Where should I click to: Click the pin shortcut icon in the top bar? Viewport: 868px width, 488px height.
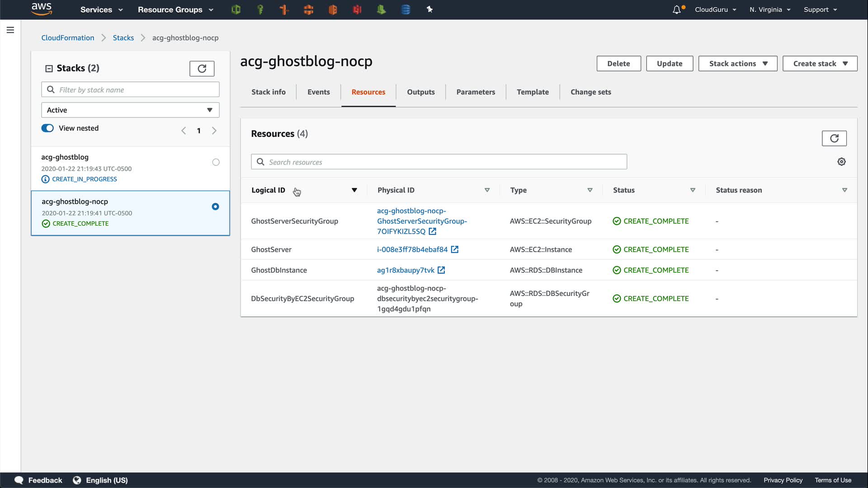[x=429, y=9]
